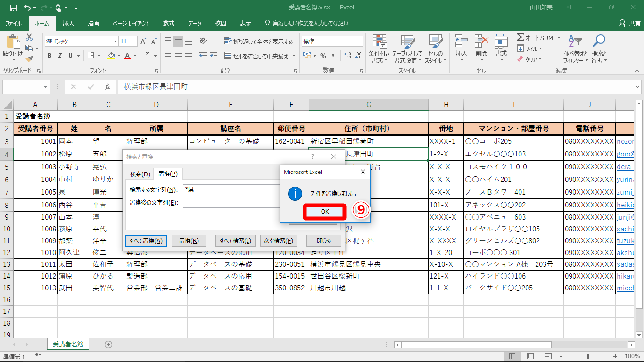Click the Merge and Center cells icon
The height and width of the screenshot is (362, 644).
pyautogui.click(x=228, y=56)
